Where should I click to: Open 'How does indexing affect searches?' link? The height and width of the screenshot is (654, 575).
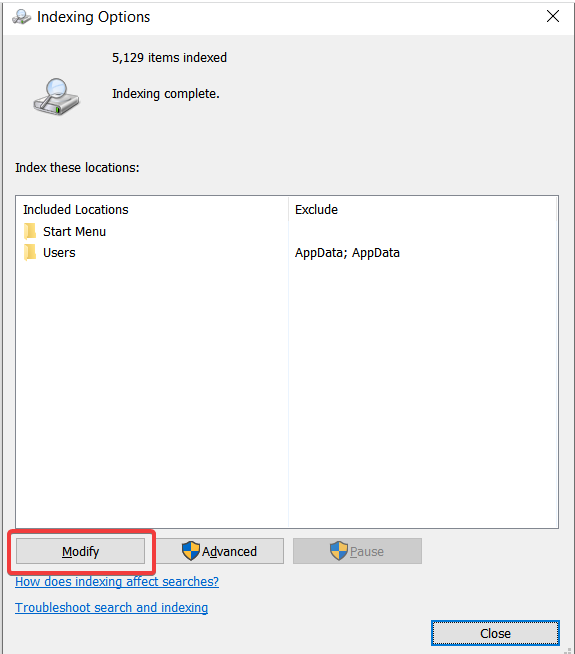117,581
